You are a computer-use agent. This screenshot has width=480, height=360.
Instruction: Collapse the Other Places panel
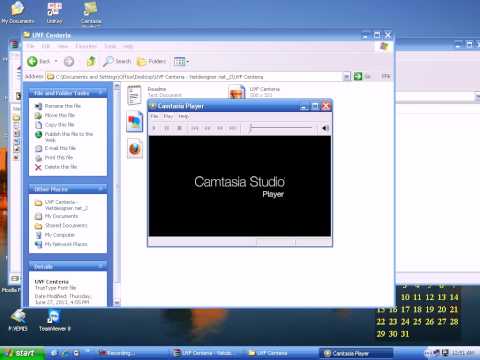click(101, 189)
